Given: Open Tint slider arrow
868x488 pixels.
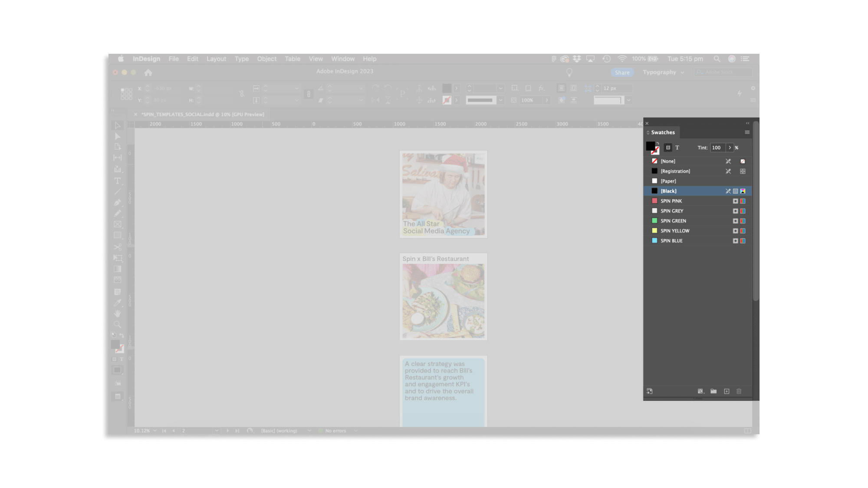Looking at the screenshot, I should click(730, 148).
